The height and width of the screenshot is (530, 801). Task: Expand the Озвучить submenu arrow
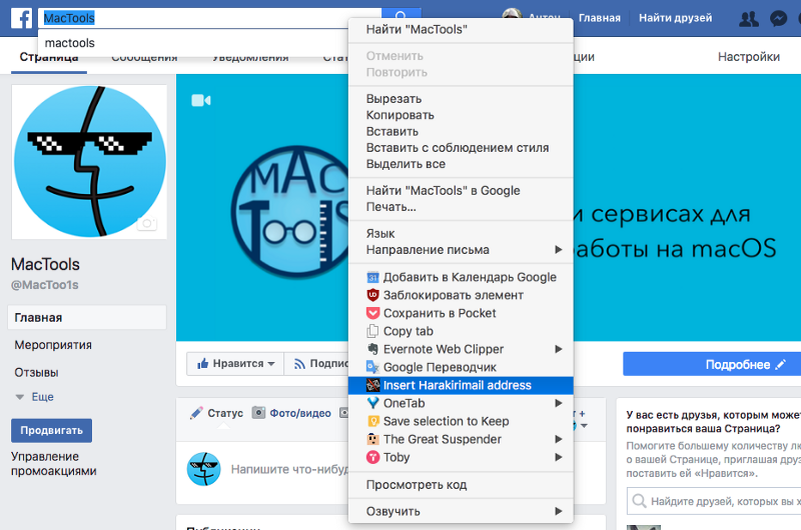click(558, 511)
